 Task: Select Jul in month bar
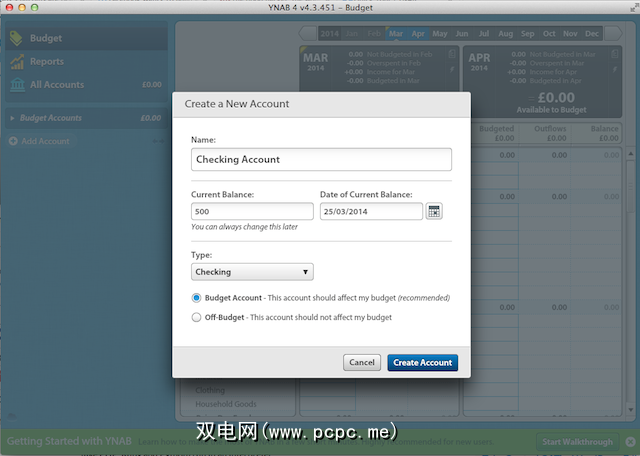[484, 33]
